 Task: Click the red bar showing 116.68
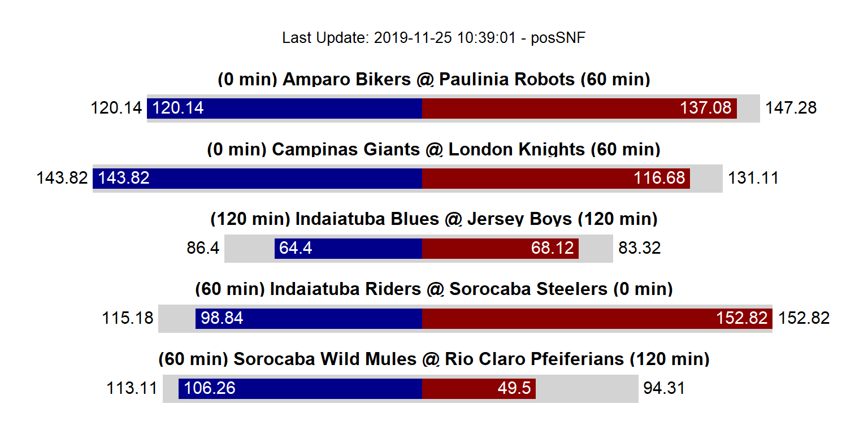pos(555,178)
